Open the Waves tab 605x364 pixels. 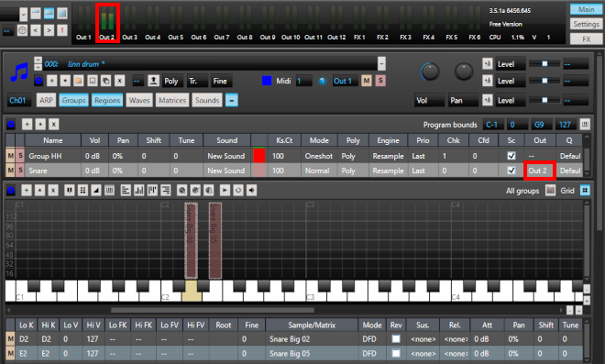(139, 100)
